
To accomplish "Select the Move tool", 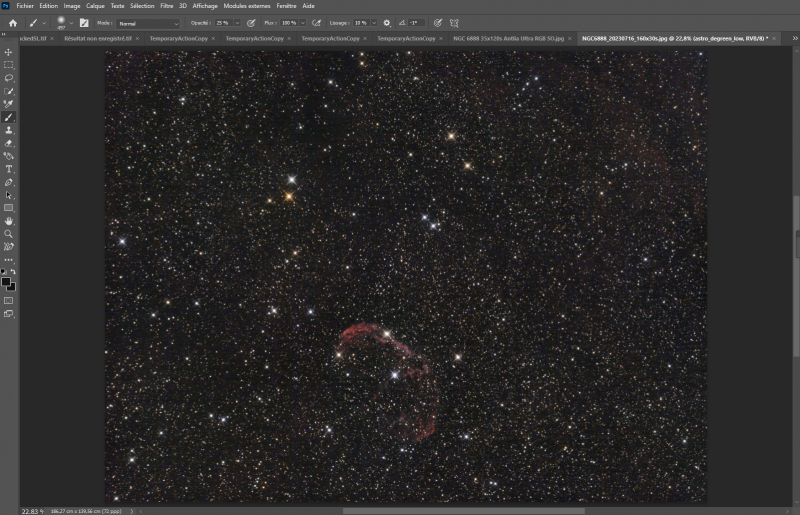I will tap(9, 52).
